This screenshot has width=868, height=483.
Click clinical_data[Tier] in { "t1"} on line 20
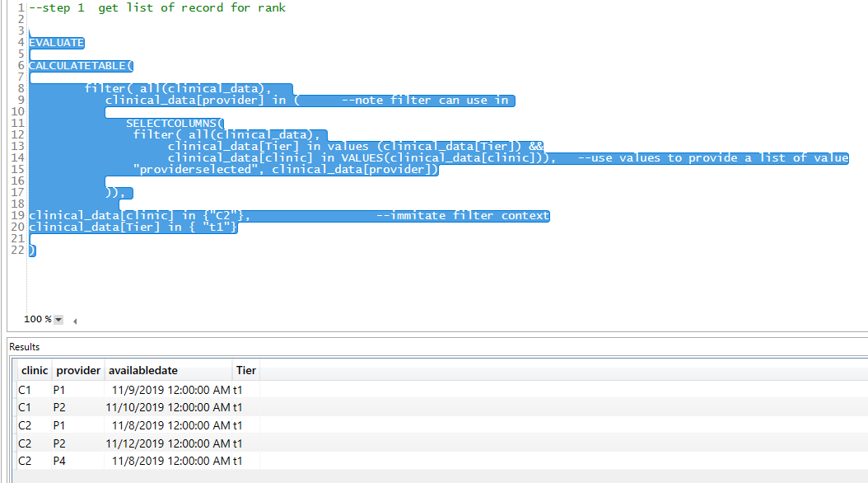pos(133,227)
